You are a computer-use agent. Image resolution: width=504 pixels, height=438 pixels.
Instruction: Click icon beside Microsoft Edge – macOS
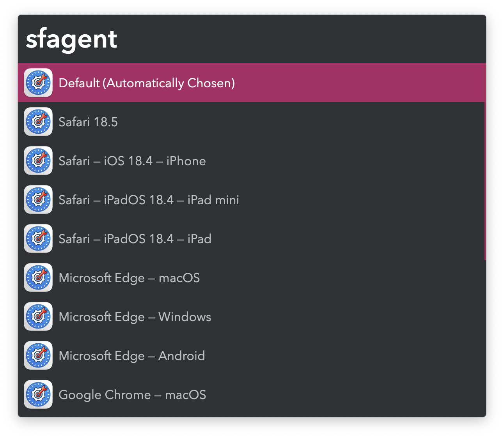(x=38, y=277)
